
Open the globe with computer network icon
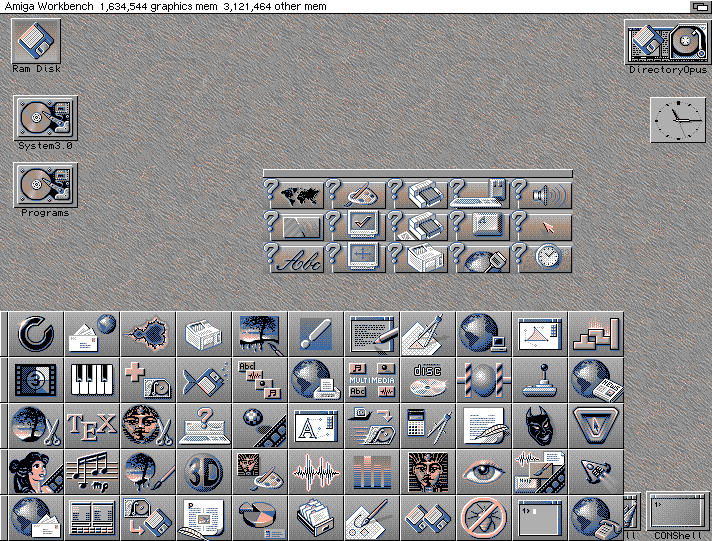point(484,334)
